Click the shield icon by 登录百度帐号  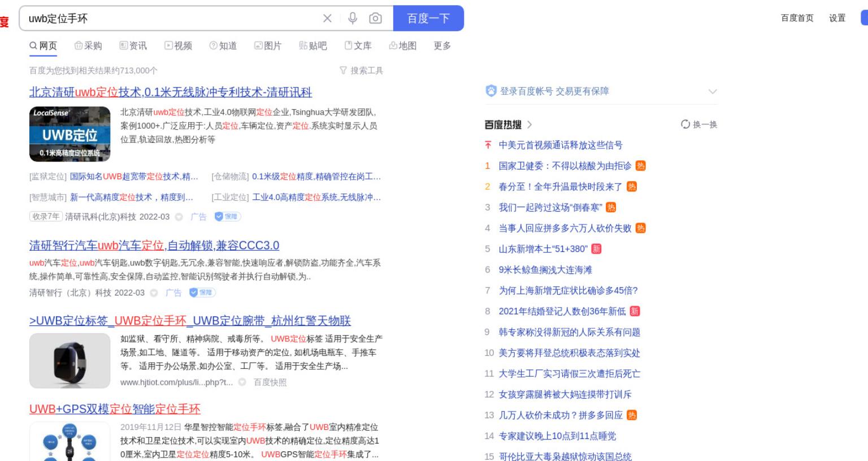pyautogui.click(x=491, y=91)
